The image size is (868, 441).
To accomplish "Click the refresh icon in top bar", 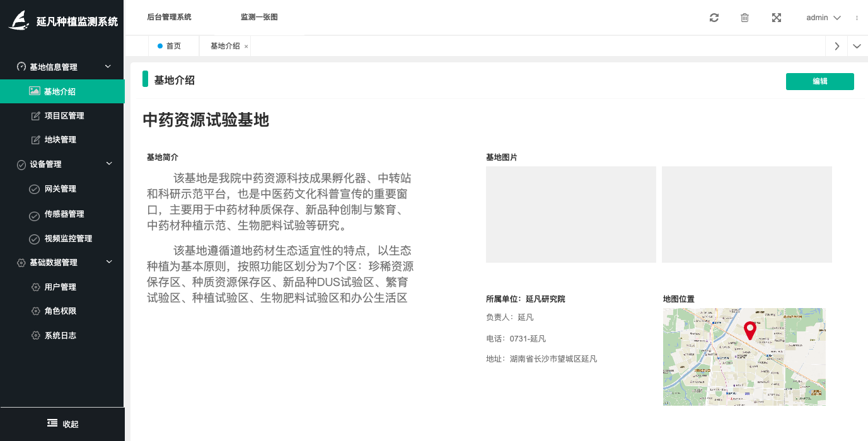I will (714, 18).
